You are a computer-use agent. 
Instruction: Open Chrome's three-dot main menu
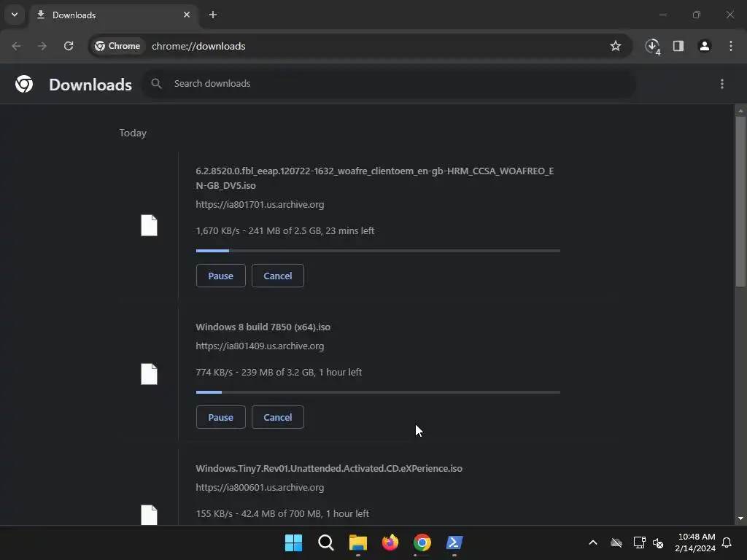pyautogui.click(x=731, y=46)
